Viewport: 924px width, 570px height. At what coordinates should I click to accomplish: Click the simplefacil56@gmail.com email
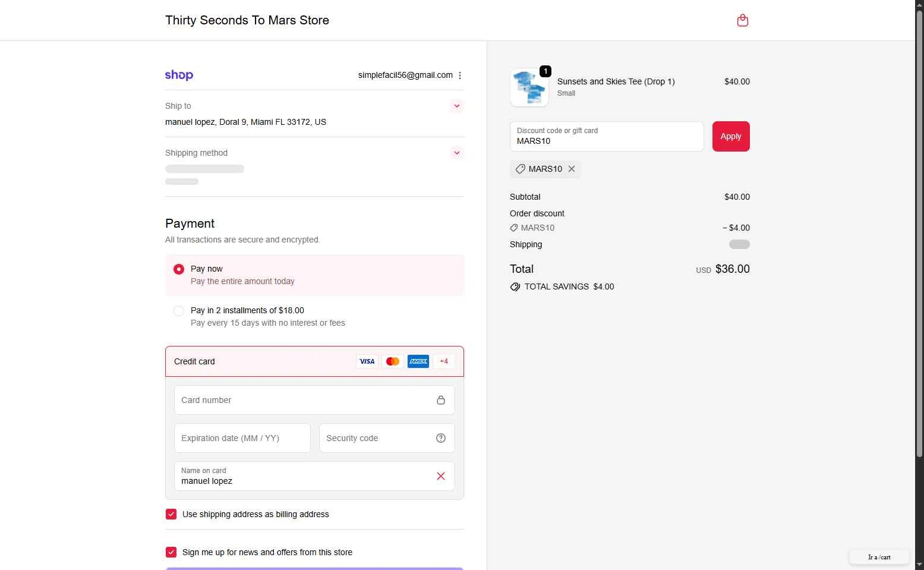click(x=405, y=75)
